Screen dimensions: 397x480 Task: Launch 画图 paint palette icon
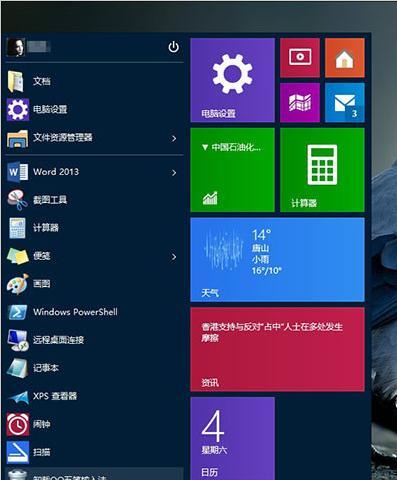[17, 284]
